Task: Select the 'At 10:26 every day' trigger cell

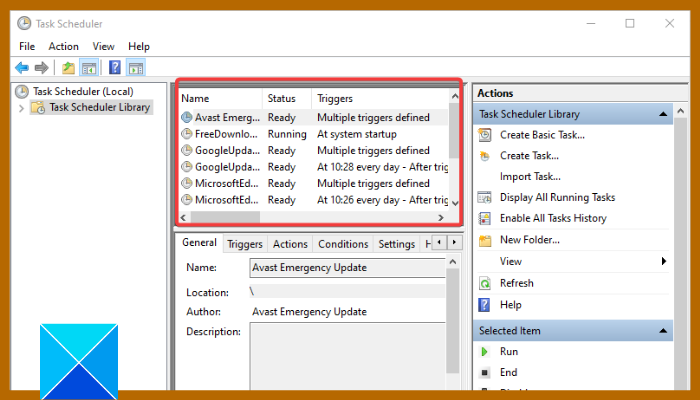Action: (382, 200)
